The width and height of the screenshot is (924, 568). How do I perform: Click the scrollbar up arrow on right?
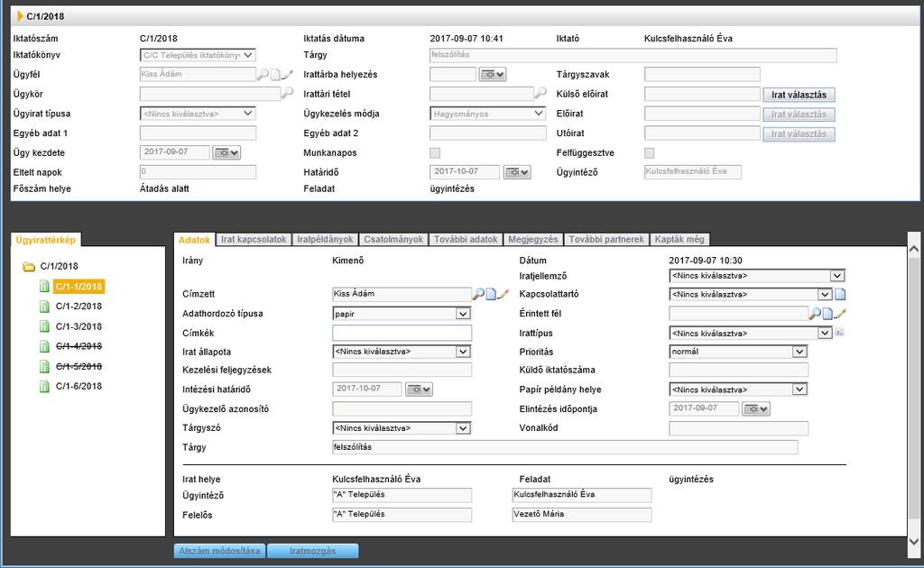coord(914,249)
